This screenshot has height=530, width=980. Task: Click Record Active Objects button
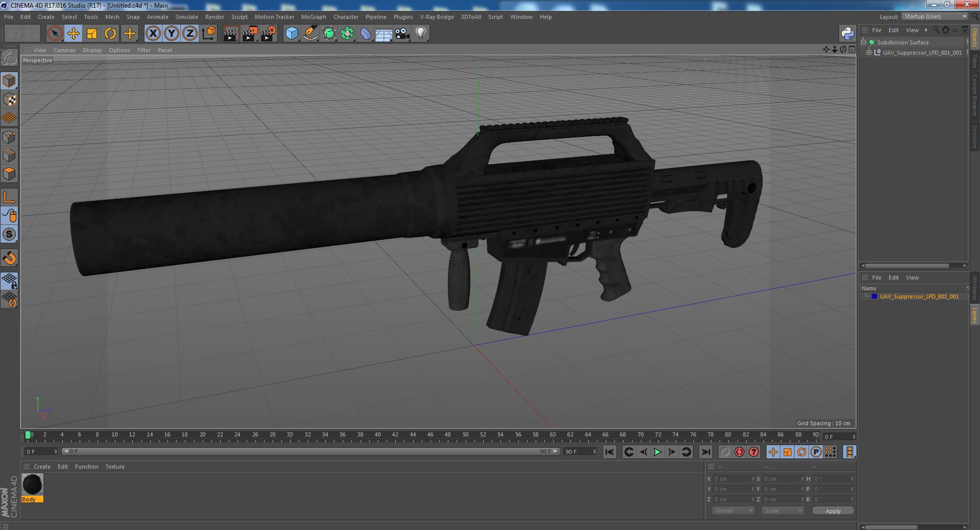point(725,452)
